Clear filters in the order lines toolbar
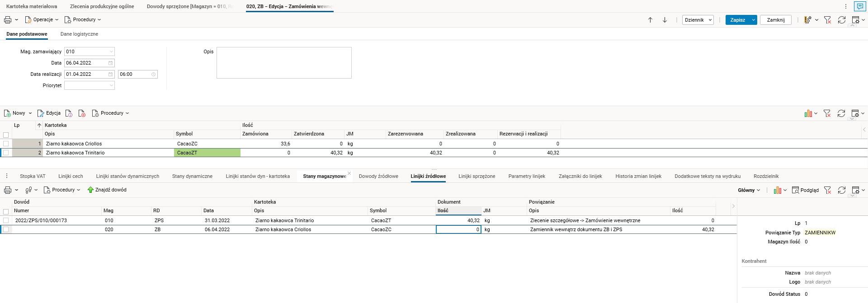The height and width of the screenshot is (303, 868). [827, 113]
